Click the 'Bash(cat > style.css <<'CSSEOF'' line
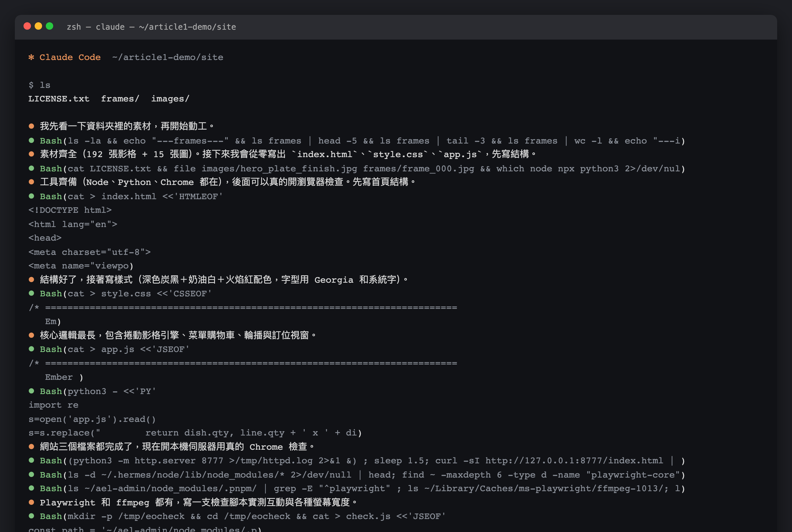Screen dimensions: 792x532 [x=120, y=294]
